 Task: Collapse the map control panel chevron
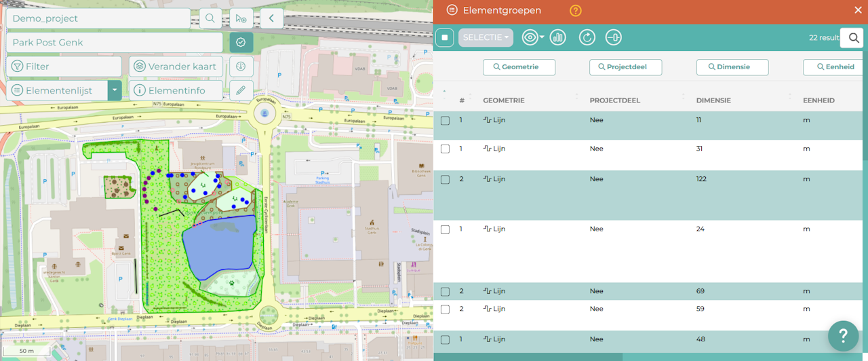click(x=271, y=18)
